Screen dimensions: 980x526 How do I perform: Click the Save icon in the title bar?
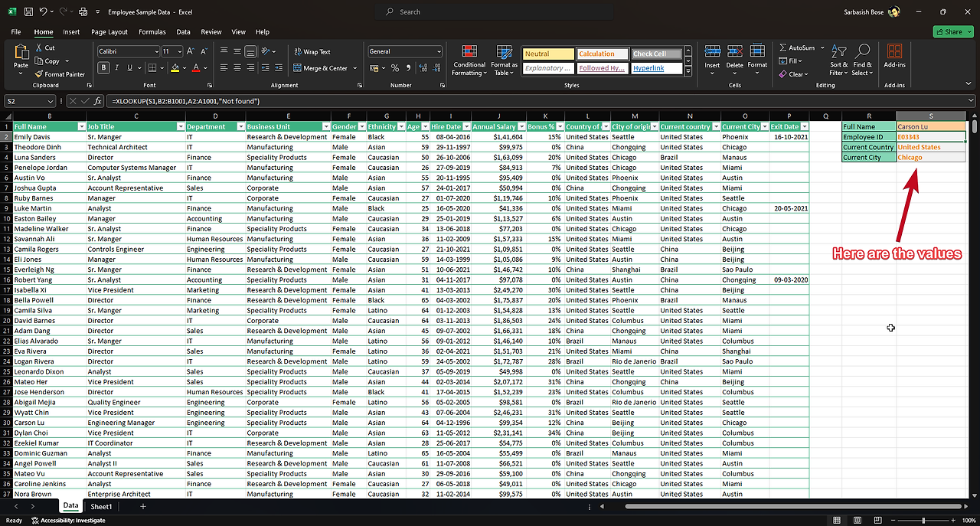coord(28,12)
